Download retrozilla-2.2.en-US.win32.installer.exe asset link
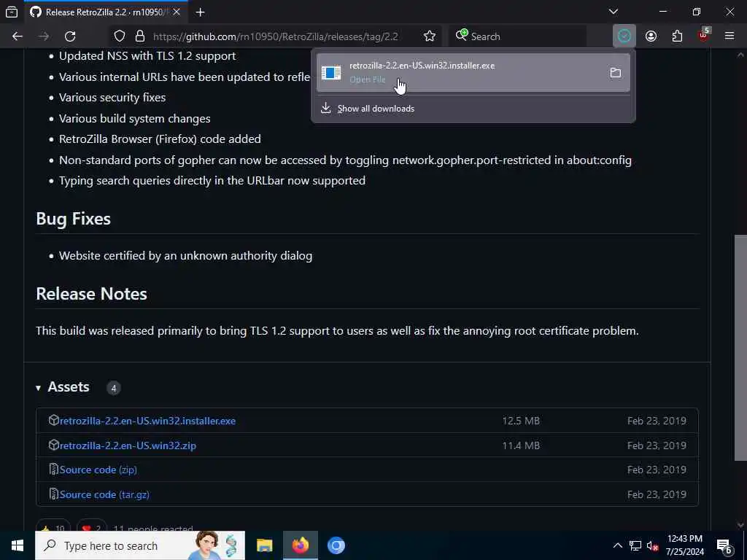Image resolution: width=747 pixels, height=560 pixels. (147, 421)
